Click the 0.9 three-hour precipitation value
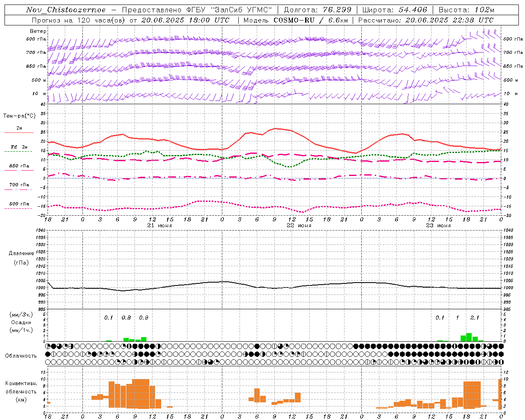 (144, 318)
